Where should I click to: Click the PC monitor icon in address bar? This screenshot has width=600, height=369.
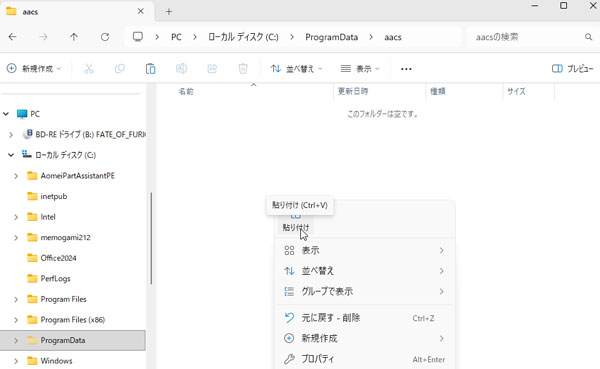[138, 37]
